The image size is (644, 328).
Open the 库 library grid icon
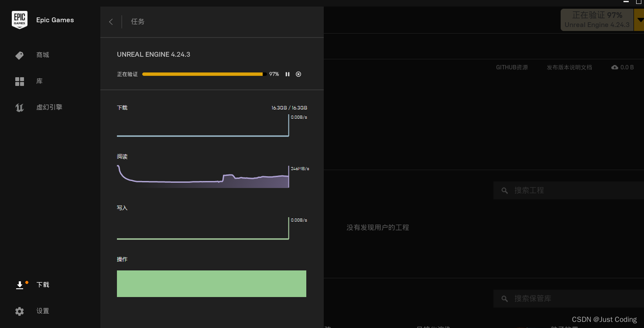pyautogui.click(x=20, y=82)
